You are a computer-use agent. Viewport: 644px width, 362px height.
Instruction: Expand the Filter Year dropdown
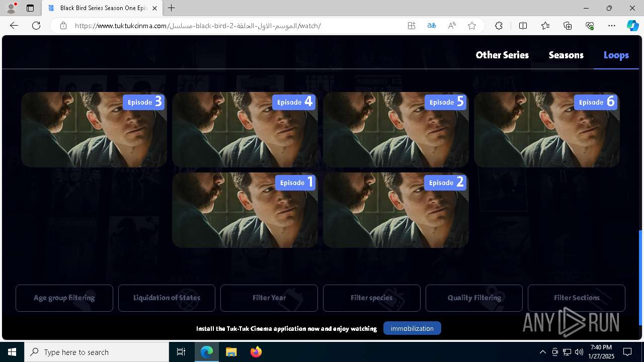(269, 298)
